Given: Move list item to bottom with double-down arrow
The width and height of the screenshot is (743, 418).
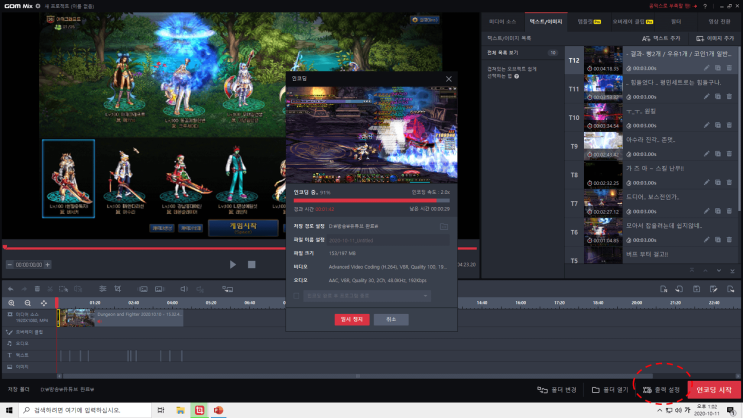Looking at the screenshot, I should (732, 271).
